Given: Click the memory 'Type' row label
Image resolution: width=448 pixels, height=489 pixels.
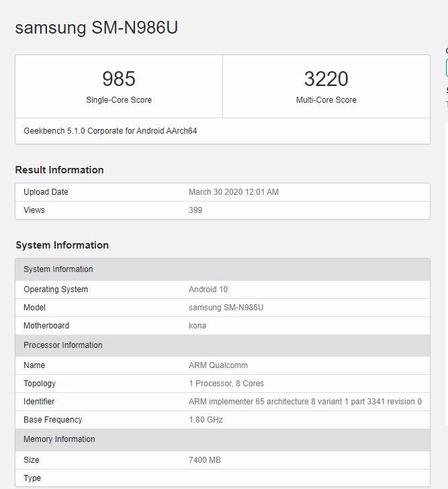Looking at the screenshot, I should click(x=32, y=478).
